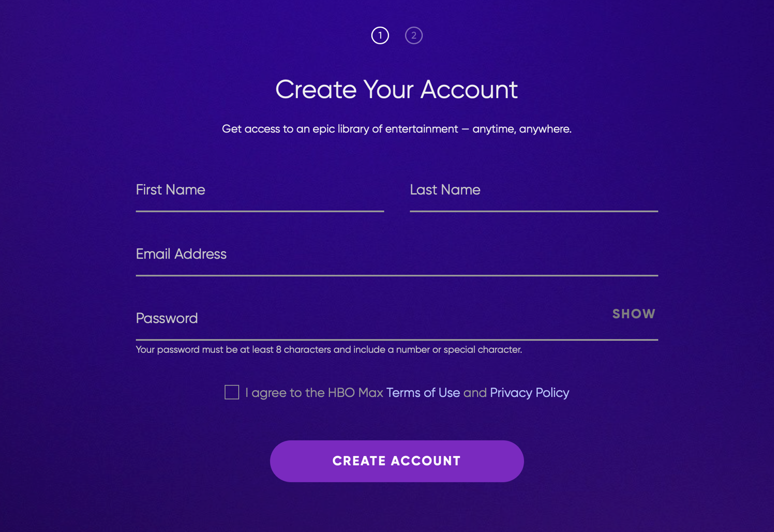Toggle SHOW to reveal the password
774x532 pixels.
(634, 314)
